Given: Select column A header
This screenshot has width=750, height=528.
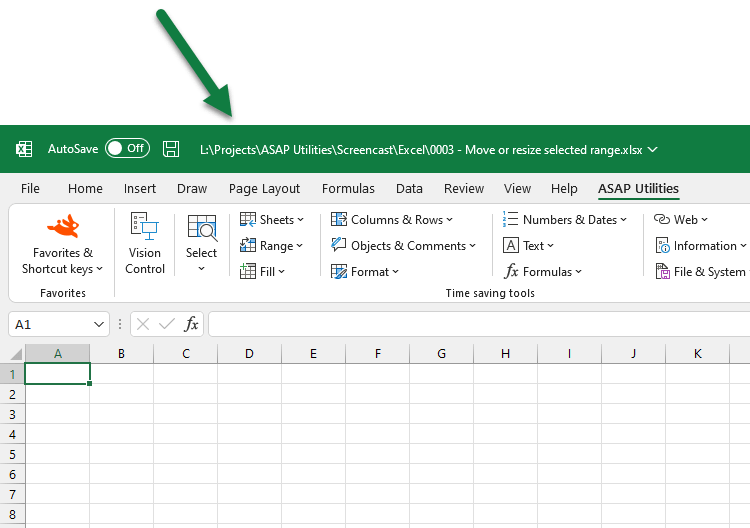Looking at the screenshot, I should click(x=57, y=353).
